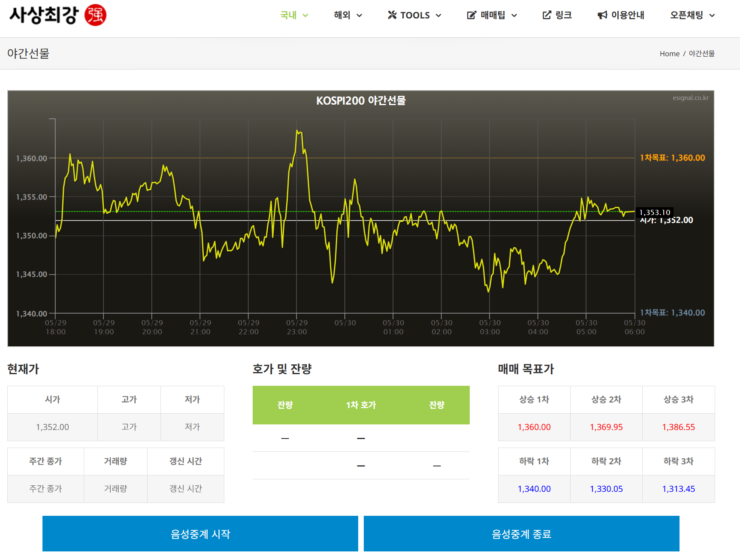Click the 1차 호가 column header
The width and height of the screenshot is (740, 560).
coord(361,405)
